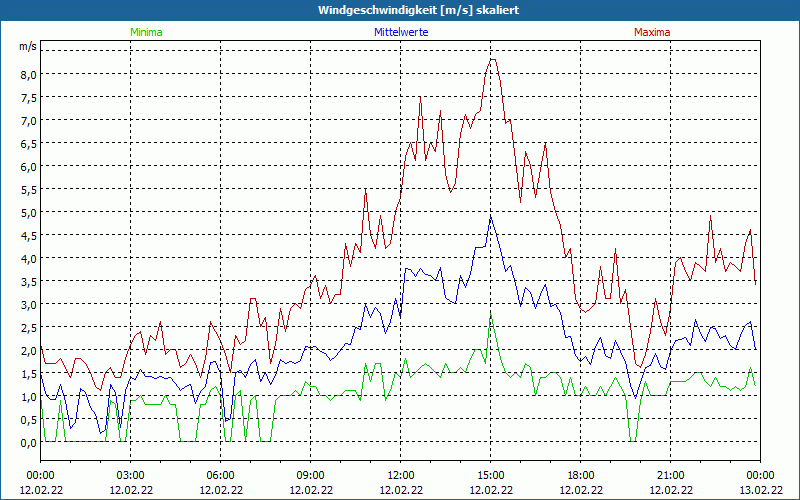Click the '09:00' time axis label
This screenshot has height=500, width=800.
click(x=310, y=476)
